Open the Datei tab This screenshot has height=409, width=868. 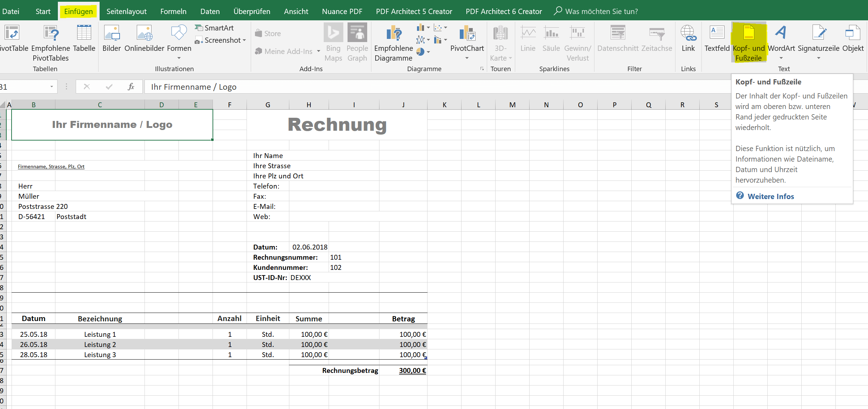11,11
